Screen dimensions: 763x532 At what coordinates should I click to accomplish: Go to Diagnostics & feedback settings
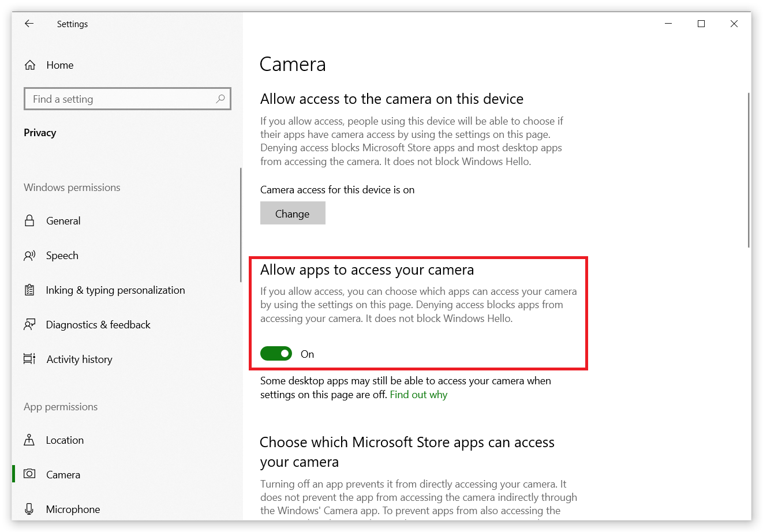98,325
